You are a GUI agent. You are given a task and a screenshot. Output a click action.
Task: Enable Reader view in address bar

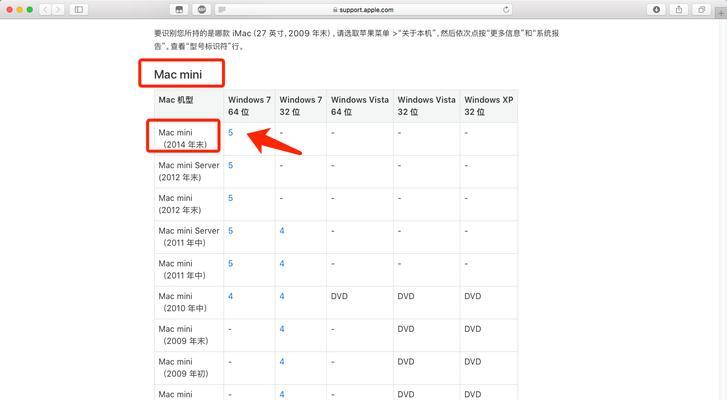click(223, 10)
